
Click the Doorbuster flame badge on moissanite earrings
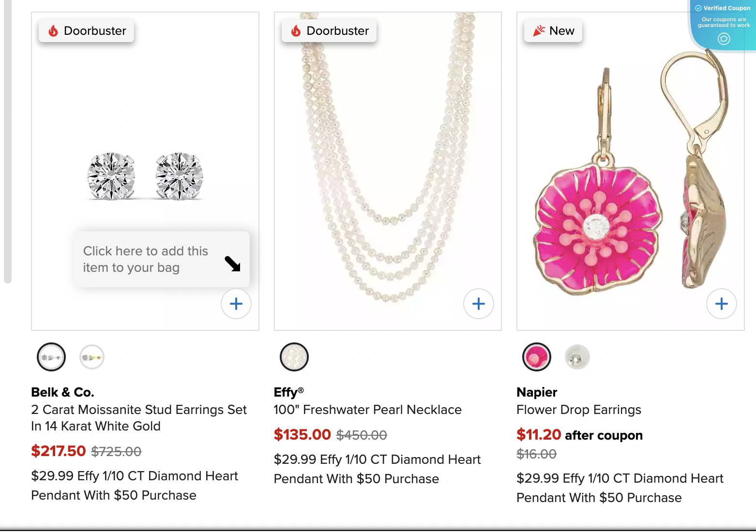[x=86, y=30]
